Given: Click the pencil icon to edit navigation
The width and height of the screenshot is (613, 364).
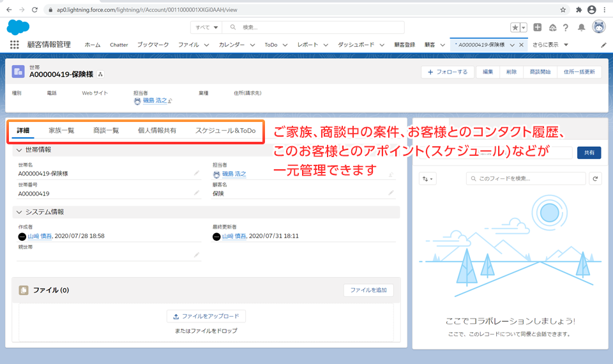Looking at the screenshot, I should 604,45.
